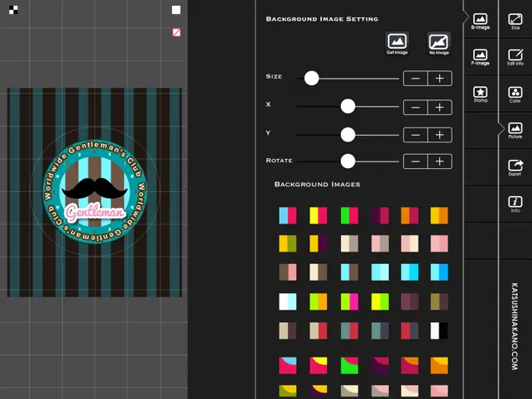Decrease Size with the minus button

click(415, 79)
